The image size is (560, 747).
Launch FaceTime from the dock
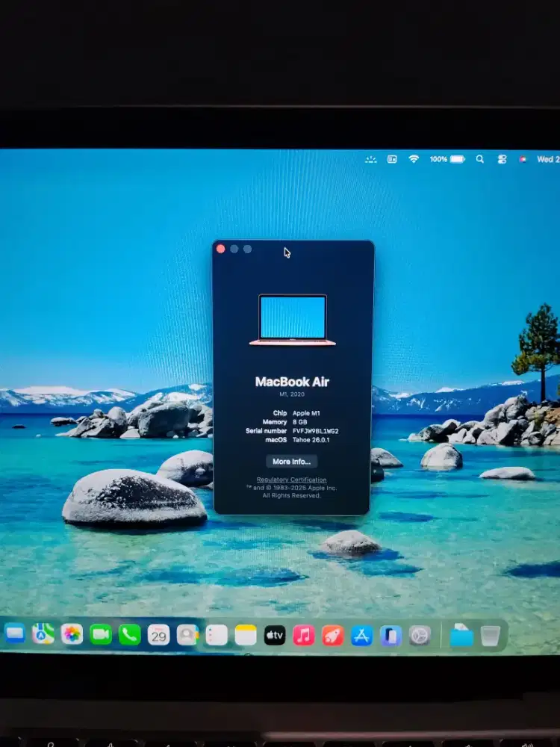click(x=101, y=634)
